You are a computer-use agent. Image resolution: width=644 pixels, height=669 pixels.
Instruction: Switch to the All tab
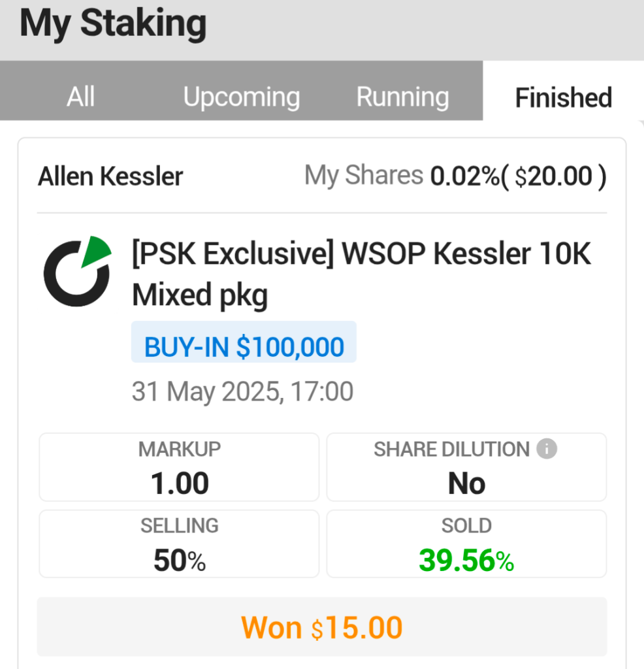[81, 97]
